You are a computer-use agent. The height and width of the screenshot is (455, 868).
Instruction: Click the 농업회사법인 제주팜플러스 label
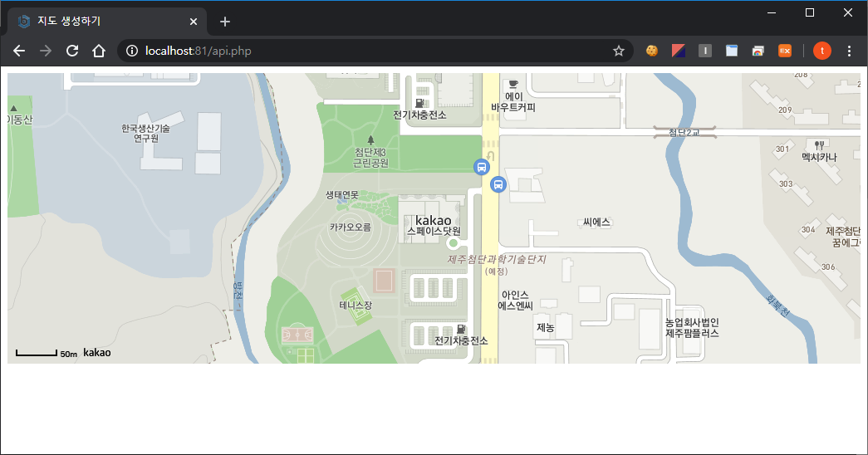tap(692, 328)
